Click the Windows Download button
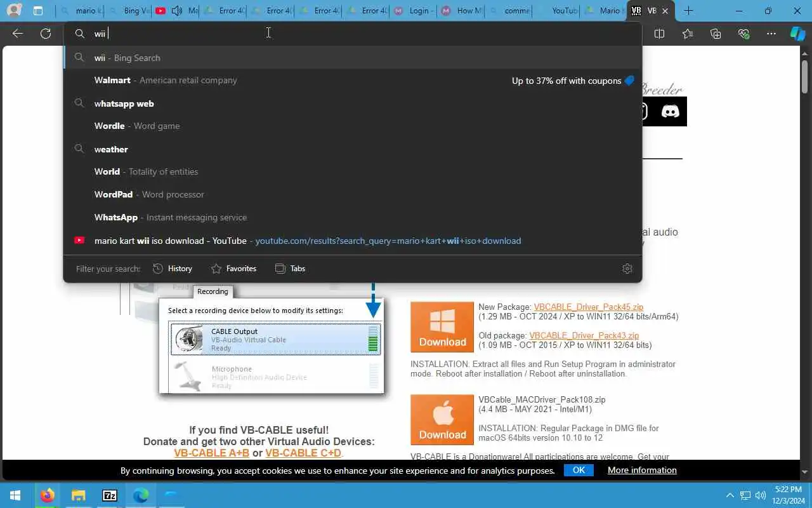This screenshot has height=508, width=812. 442,327
